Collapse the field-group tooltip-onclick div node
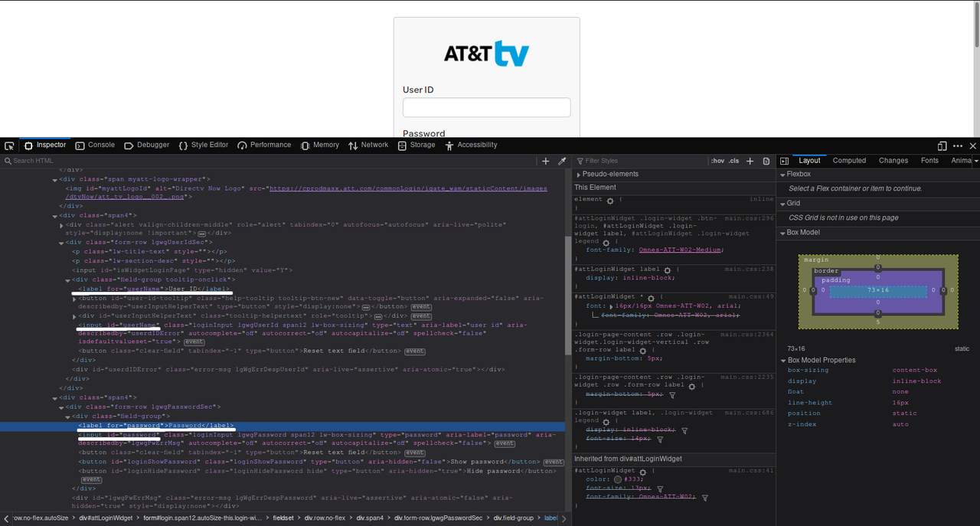Viewport: 980px width, 526px height. pos(67,279)
